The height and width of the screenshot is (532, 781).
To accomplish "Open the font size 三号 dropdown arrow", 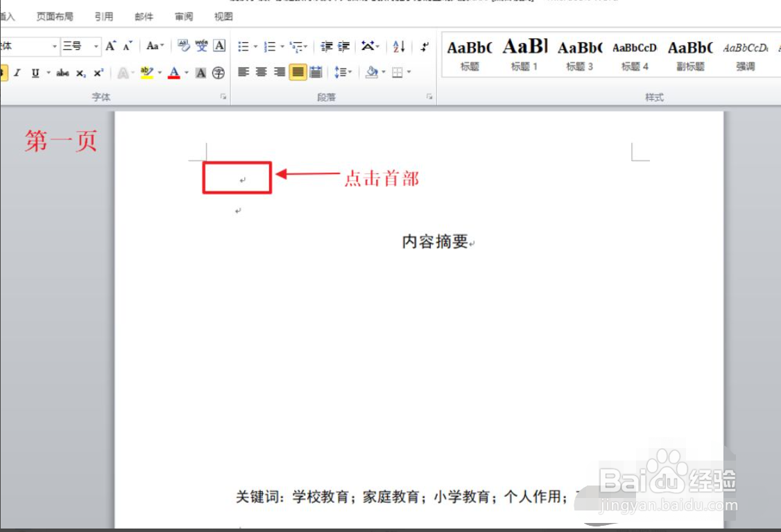I will [x=96, y=46].
